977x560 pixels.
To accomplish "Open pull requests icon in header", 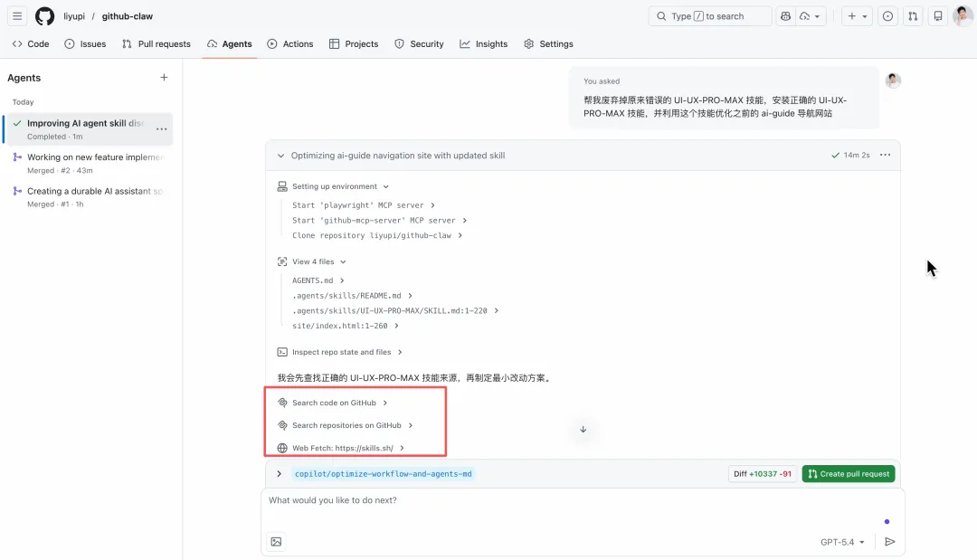I will pos(913,16).
